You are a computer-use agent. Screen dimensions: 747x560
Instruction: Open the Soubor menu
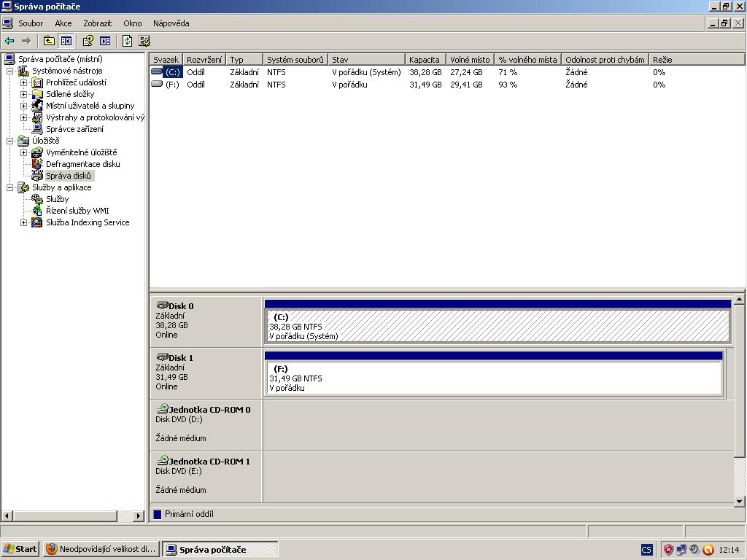[31, 23]
